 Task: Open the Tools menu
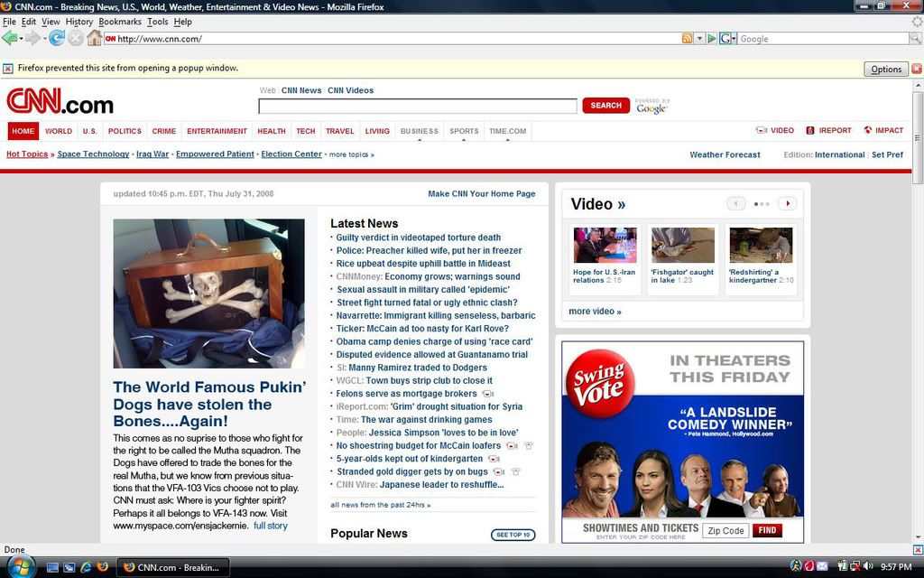(x=157, y=22)
